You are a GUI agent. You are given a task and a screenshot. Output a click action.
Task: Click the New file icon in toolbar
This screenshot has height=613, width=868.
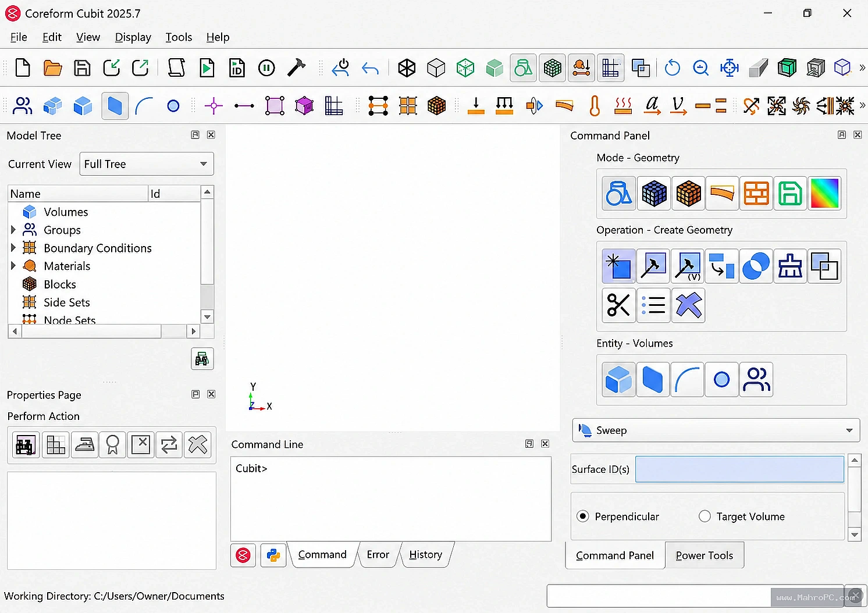[x=23, y=68]
